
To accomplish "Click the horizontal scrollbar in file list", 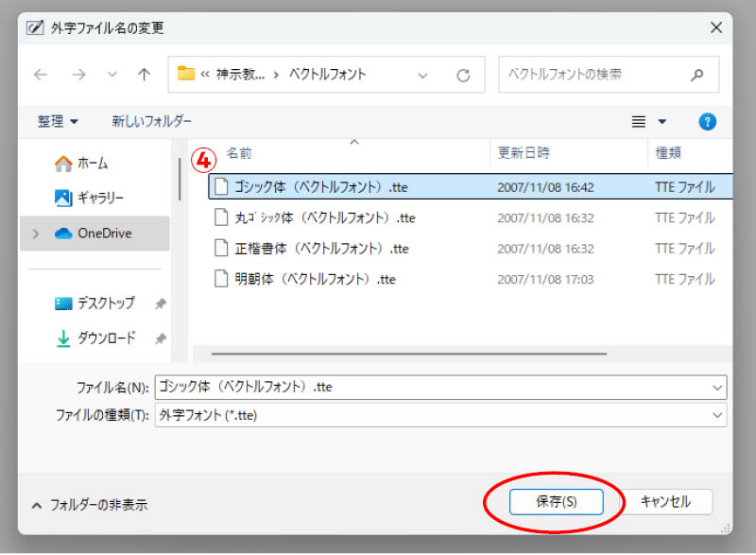I will coord(409,354).
